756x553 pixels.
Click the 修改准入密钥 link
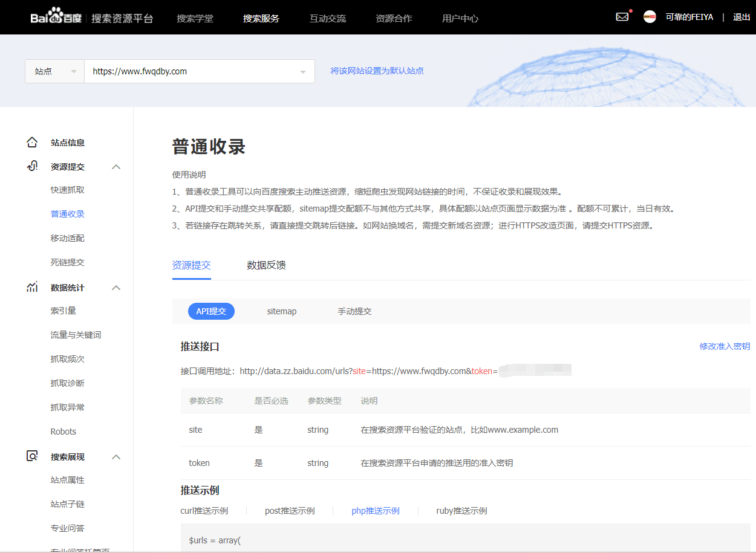724,346
